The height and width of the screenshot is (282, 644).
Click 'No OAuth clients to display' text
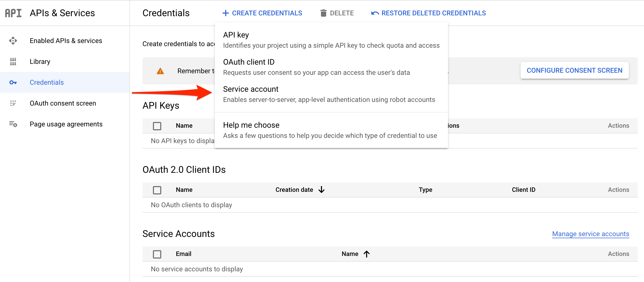tap(191, 205)
